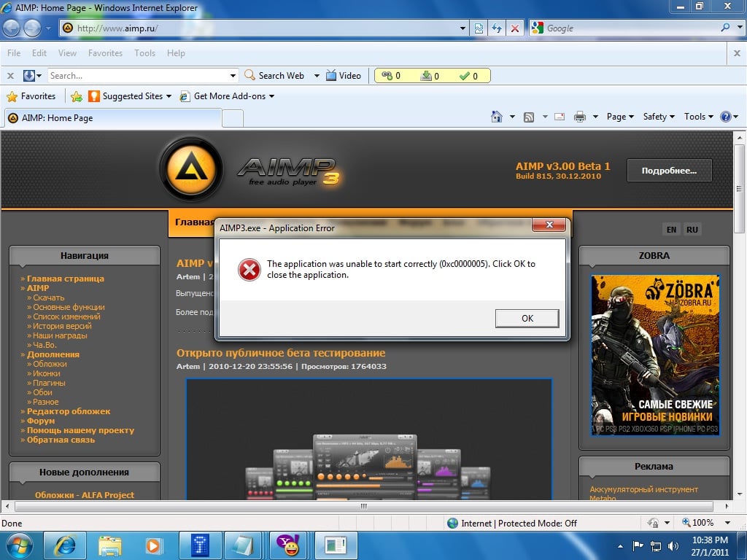Expand the toolbar search field dropdown
747x560 pixels.
pos(233,75)
